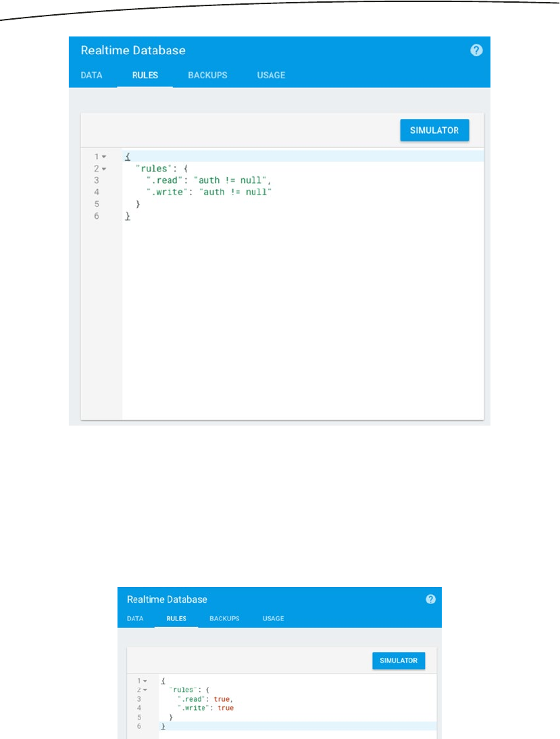Click "rules" line in lower editor

point(188,690)
